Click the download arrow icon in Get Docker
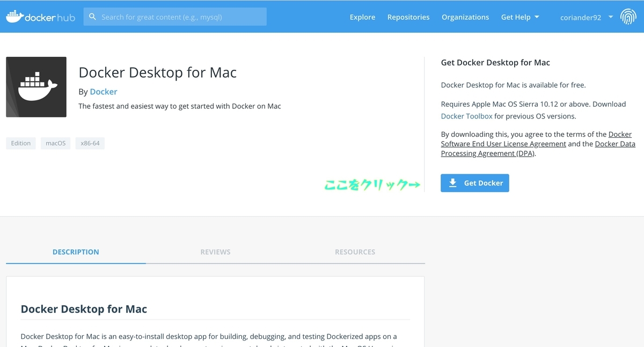644x347 pixels. pos(452,183)
